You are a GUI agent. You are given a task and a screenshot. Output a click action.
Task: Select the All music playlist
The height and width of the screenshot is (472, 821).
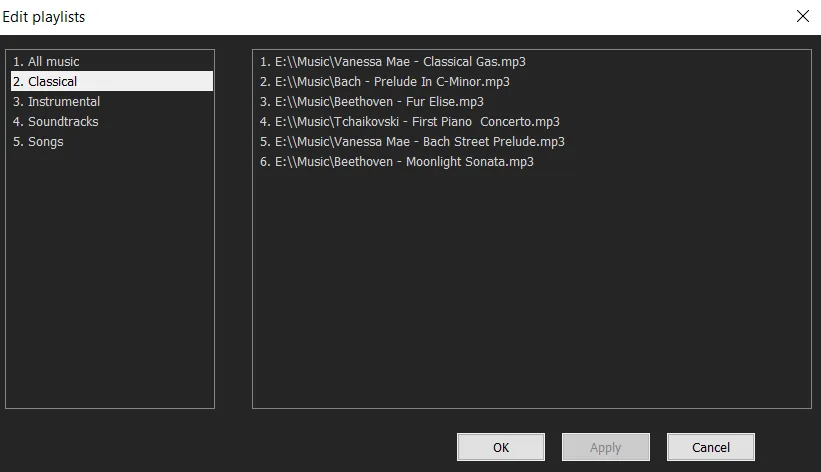[x=112, y=61]
